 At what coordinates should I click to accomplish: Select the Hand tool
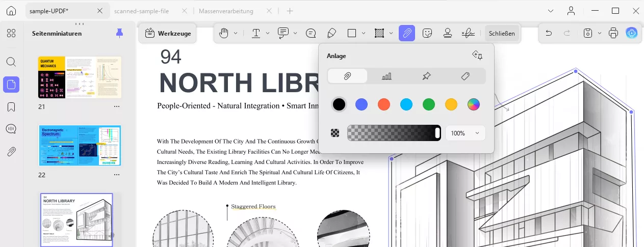click(224, 33)
